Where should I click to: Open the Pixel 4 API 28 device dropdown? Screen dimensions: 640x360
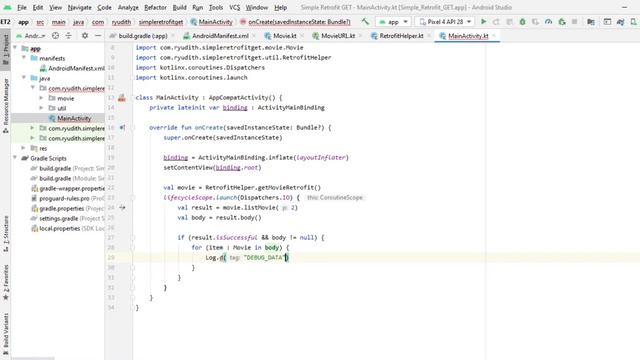click(x=444, y=22)
